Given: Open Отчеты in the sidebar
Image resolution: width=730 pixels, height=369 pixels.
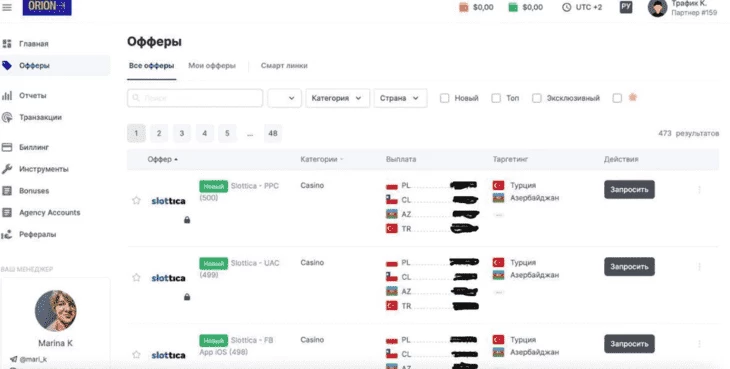Looking at the screenshot, I should pos(33,95).
